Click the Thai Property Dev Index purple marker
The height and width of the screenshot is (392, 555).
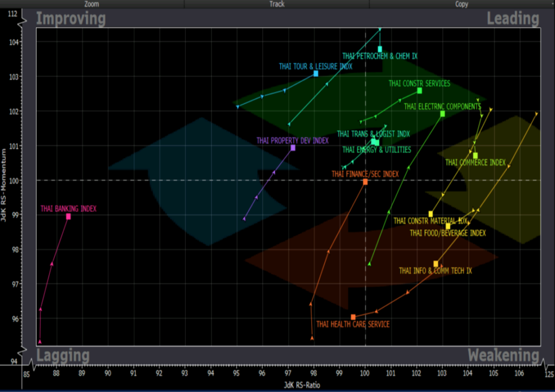pos(293,148)
